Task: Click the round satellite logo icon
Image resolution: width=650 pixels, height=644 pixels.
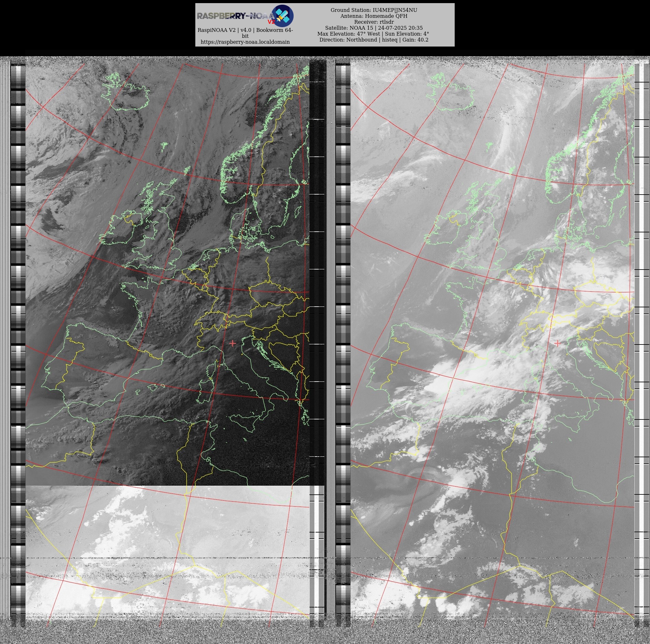Action: (x=282, y=16)
